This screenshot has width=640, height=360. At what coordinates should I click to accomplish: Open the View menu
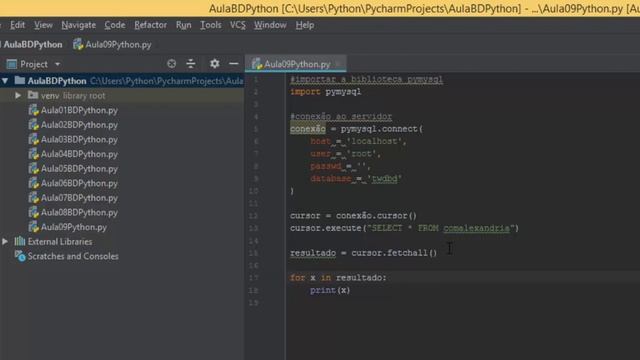[43, 25]
